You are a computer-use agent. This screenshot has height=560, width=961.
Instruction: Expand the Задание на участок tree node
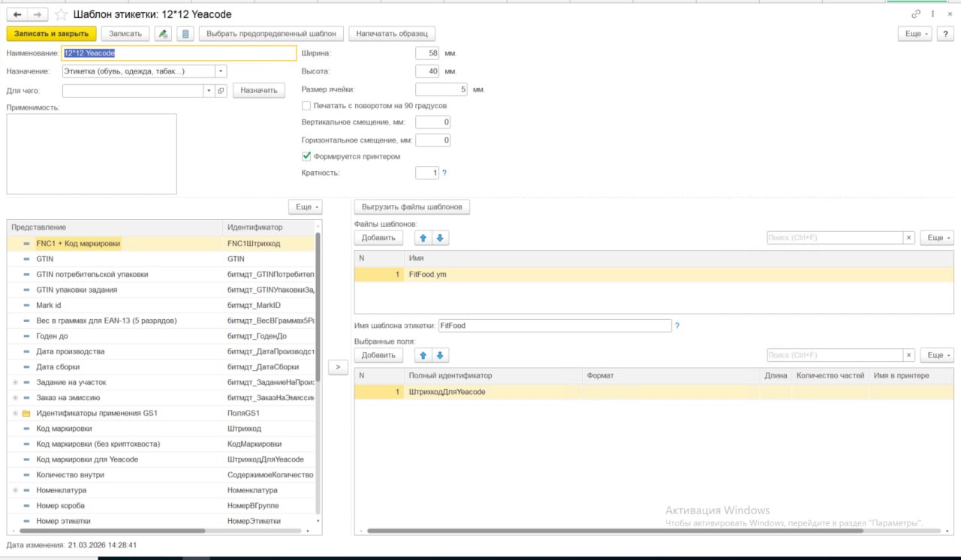click(15, 382)
